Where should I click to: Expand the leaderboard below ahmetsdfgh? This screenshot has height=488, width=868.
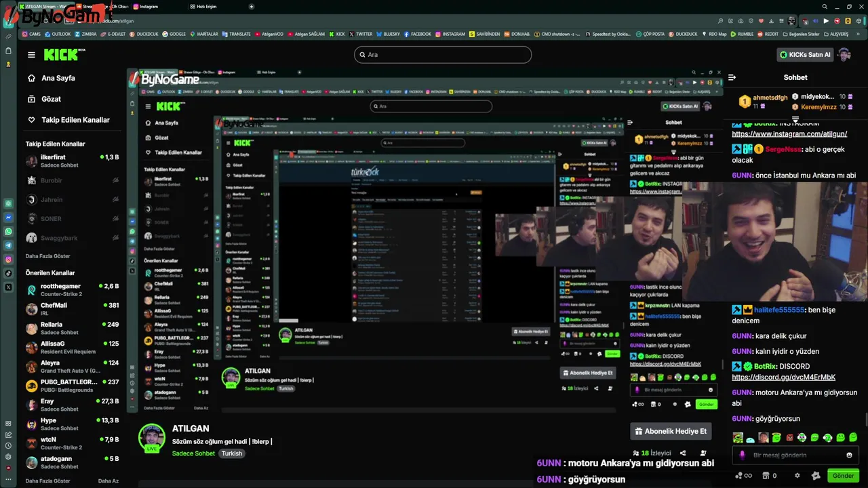pos(795,119)
